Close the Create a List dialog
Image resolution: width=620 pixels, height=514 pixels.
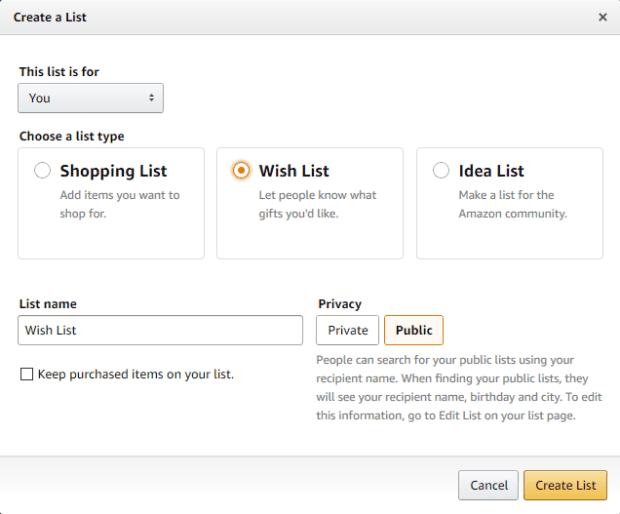pos(602,17)
